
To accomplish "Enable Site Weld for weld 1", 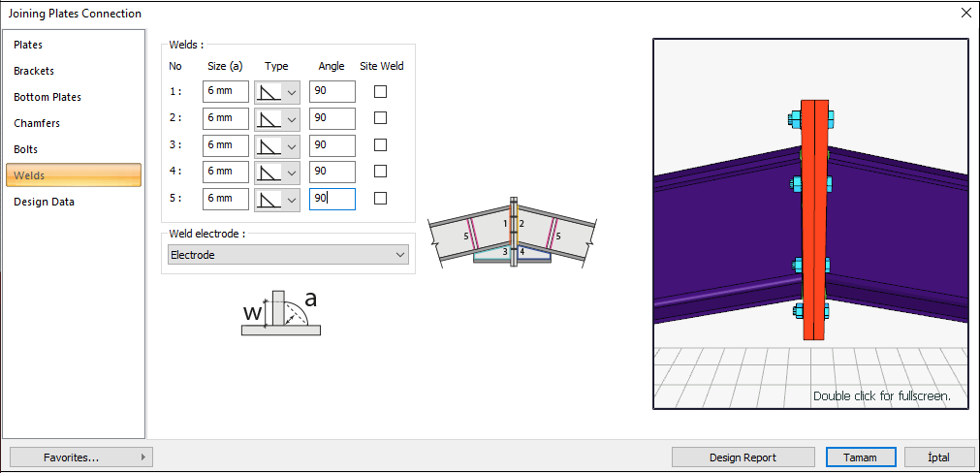I will [380, 92].
